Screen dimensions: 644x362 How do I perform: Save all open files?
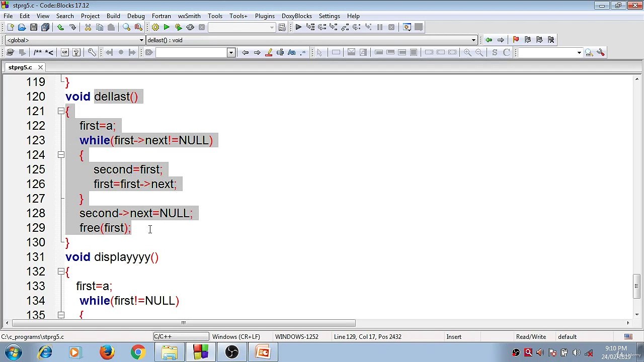pos(45,27)
